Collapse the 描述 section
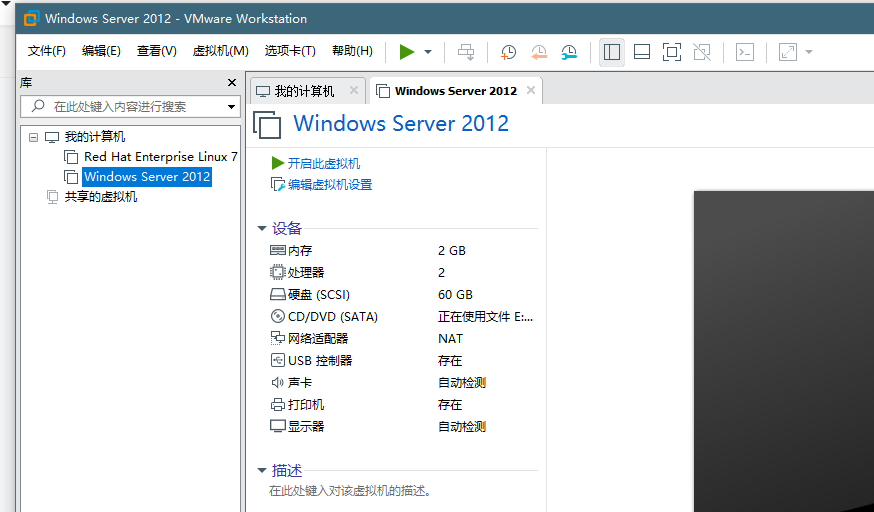 (x=261, y=470)
